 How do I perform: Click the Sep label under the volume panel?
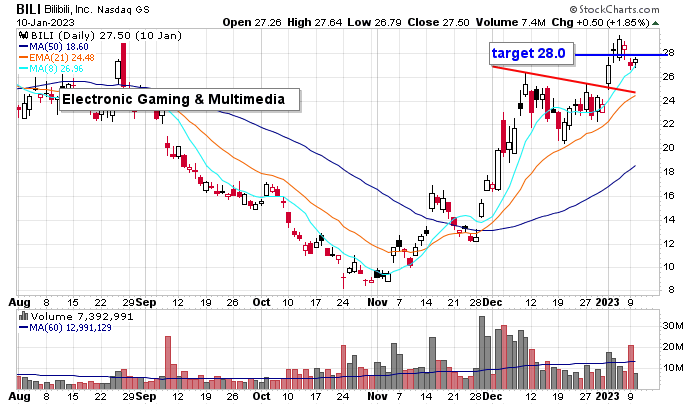coord(146,397)
